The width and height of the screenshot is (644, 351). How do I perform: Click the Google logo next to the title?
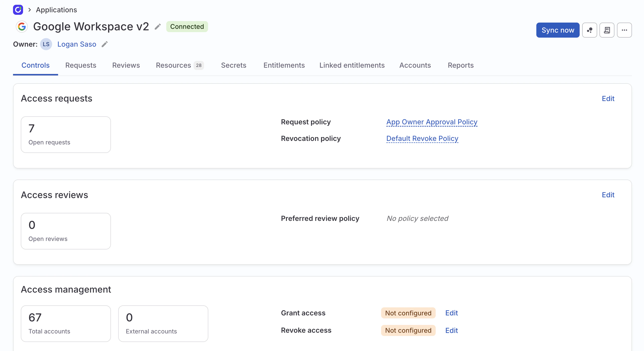[22, 26]
